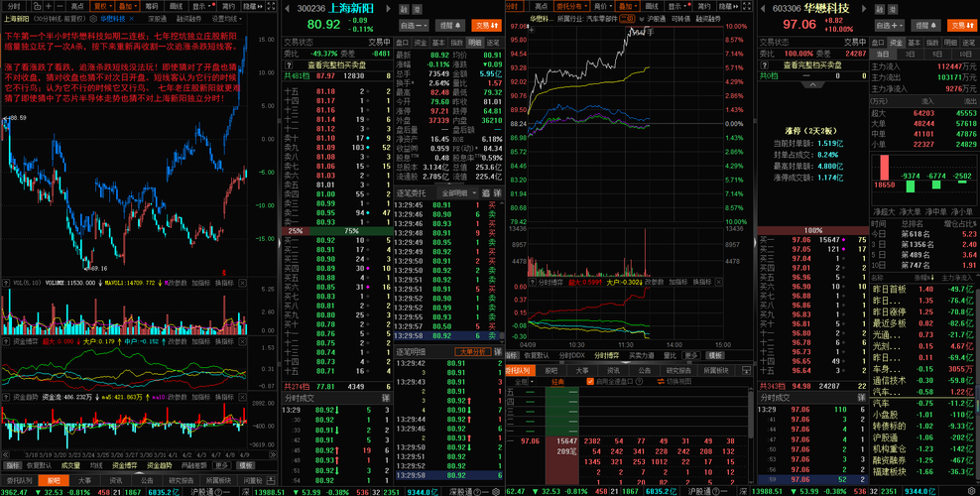The width and height of the screenshot is (980, 496).
Task: Select 3日 tab in fund flow panel
Action: (x=910, y=55)
